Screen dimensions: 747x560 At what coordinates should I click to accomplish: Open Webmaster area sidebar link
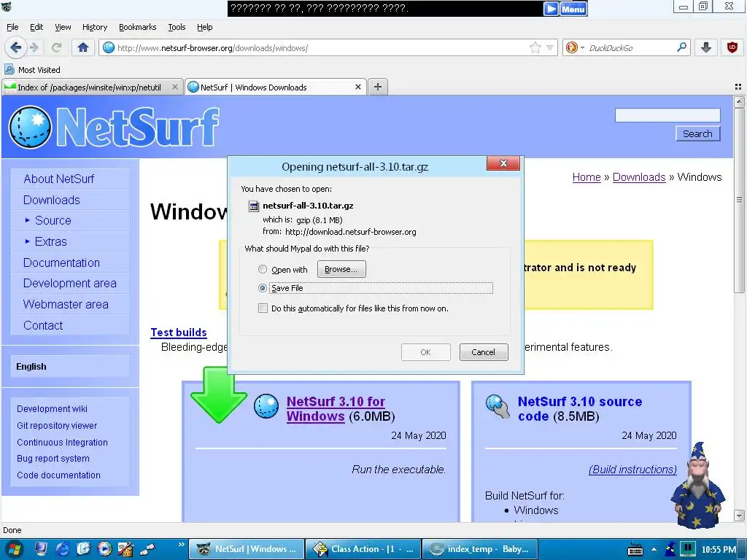pos(66,304)
